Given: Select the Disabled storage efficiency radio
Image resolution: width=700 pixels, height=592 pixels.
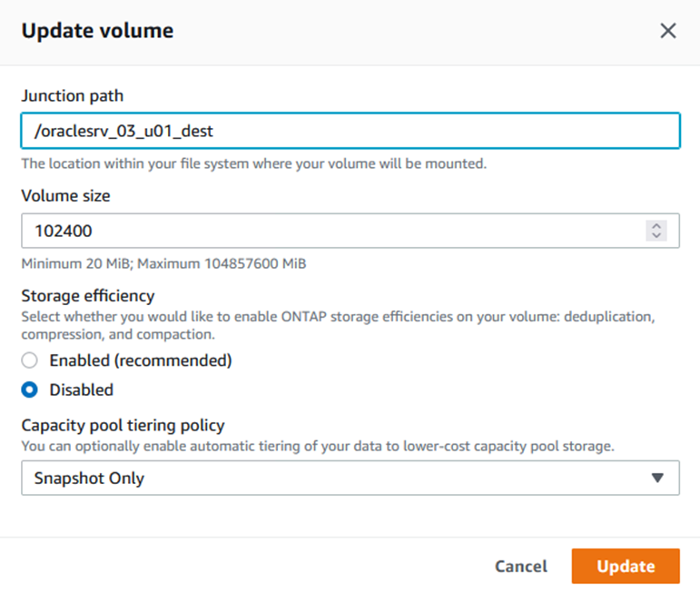Looking at the screenshot, I should point(30,390).
